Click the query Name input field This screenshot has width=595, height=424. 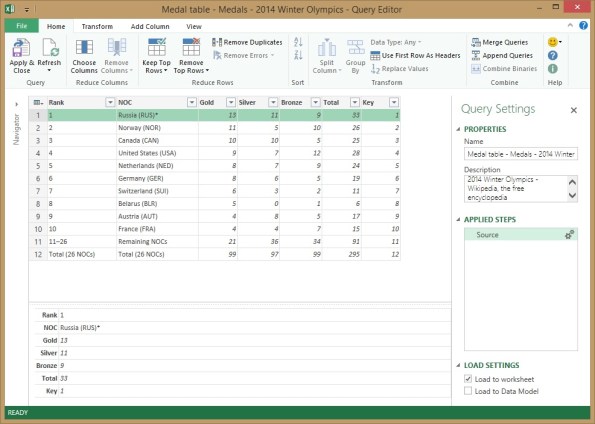521,154
